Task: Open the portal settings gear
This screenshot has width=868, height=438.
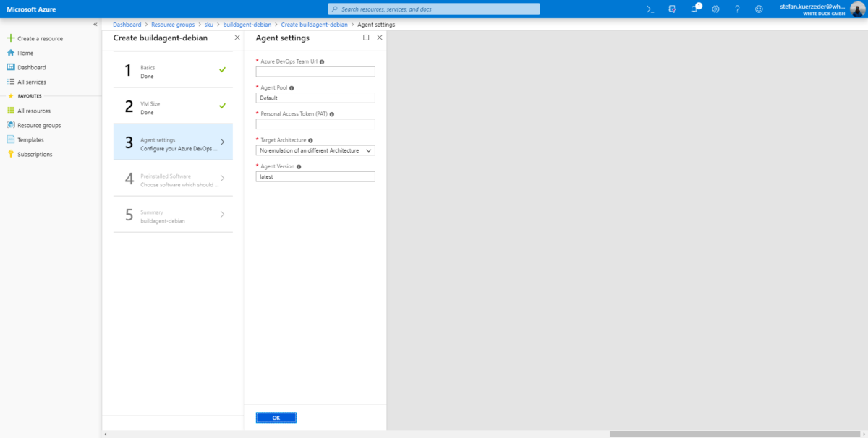Action: point(715,9)
